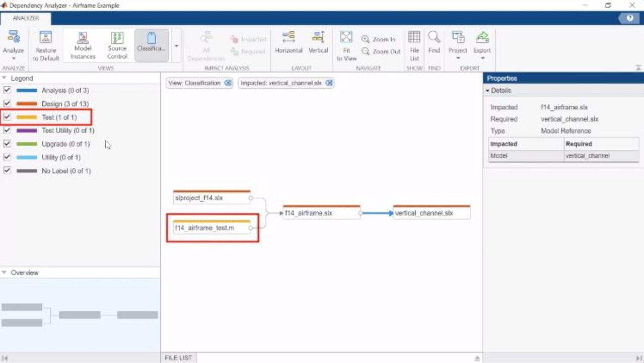This screenshot has width=644, height=363.
Task: Select the ANALYZER ribbon tab
Action: pos(26,18)
